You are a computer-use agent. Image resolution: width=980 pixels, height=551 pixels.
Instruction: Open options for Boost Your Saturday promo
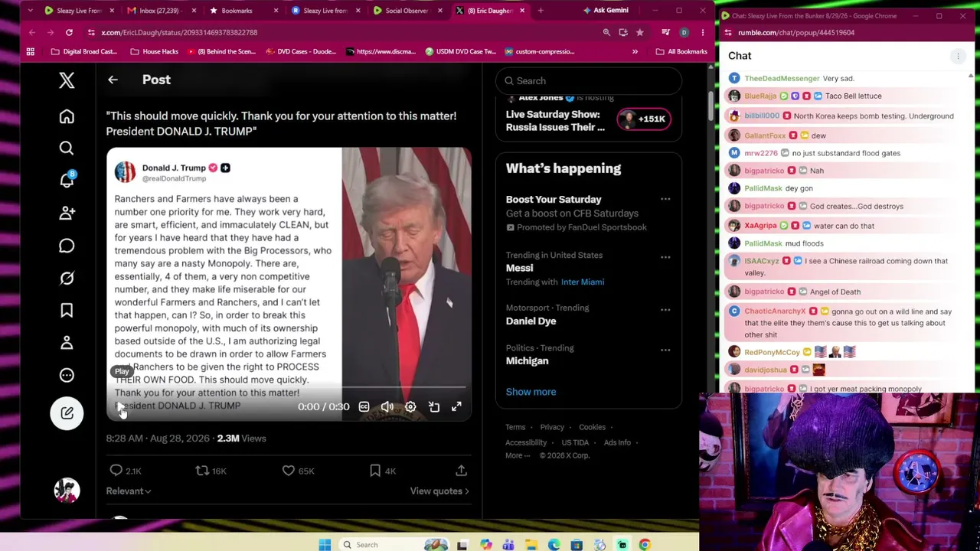[x=665, y=200]
